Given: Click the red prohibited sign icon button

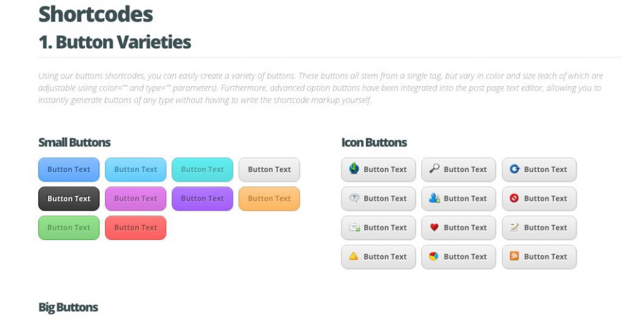Looking at the screenshot, I should (x=539, y=198).
